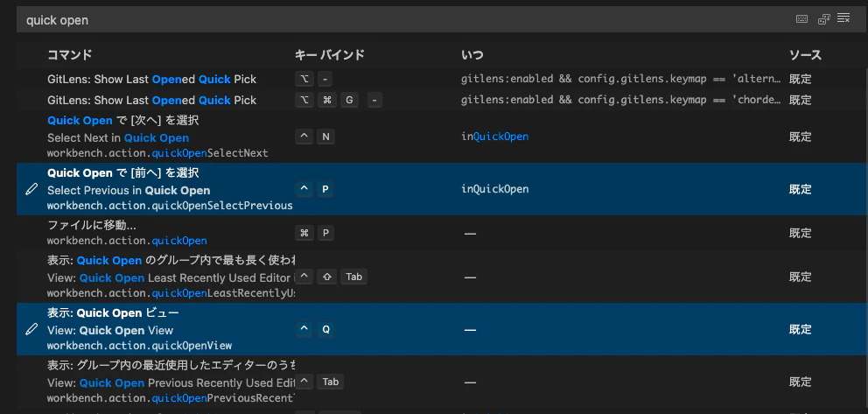Viewport: 868px width, 414px height.
Task: Select Quick Open Previous Recently Used Editor command
Action: (x=171, y=383)
